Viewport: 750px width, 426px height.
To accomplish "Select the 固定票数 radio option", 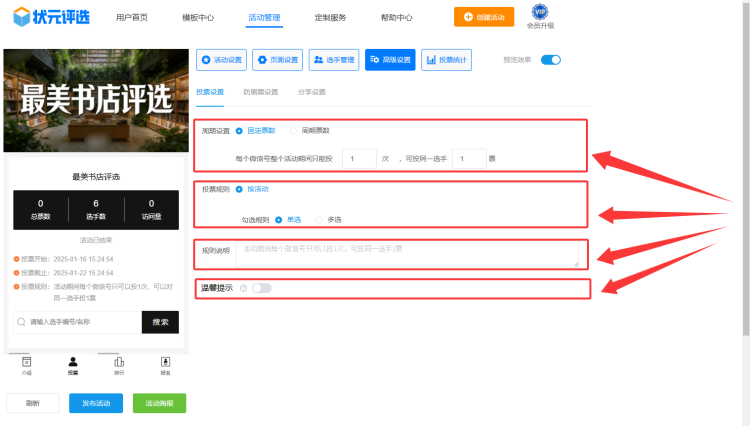I will click(x=256, y=131).
